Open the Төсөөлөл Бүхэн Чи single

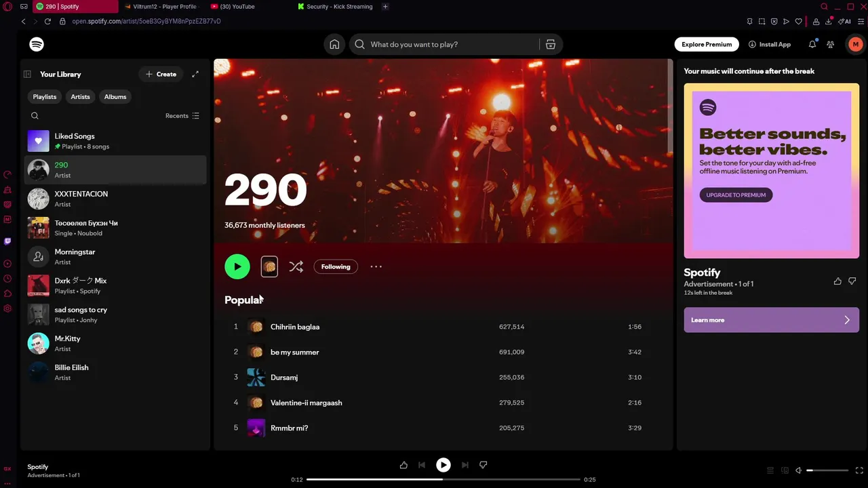pos(115,228)
